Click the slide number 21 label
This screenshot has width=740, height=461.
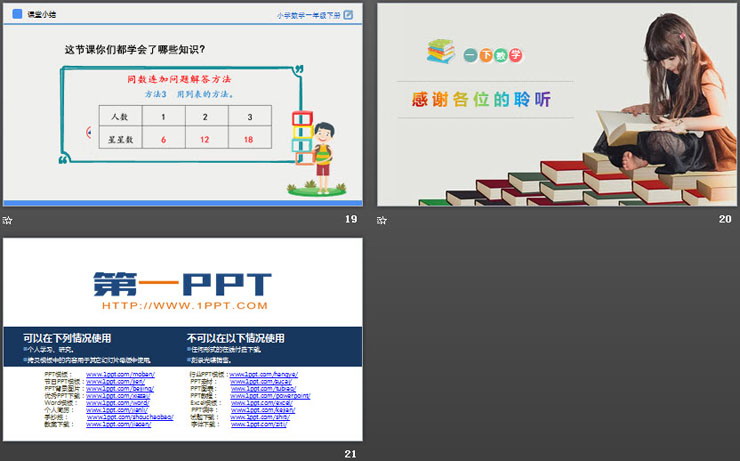click(x=350, y=453)
